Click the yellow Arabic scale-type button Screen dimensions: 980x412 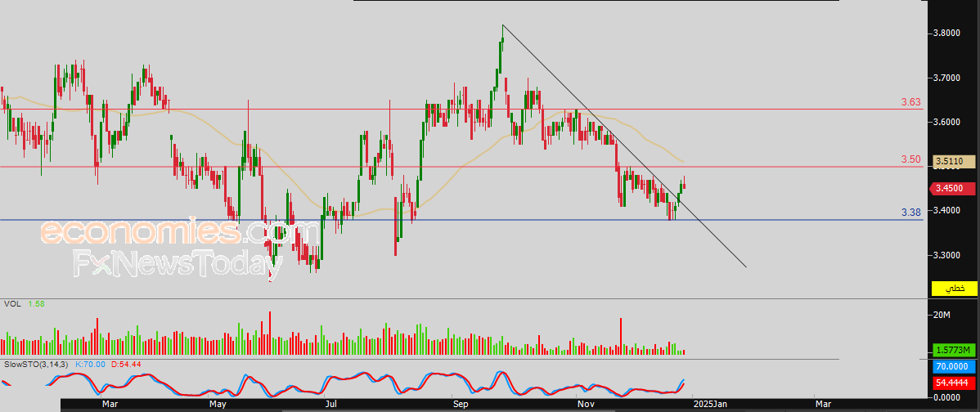click(x=954, y=289)
